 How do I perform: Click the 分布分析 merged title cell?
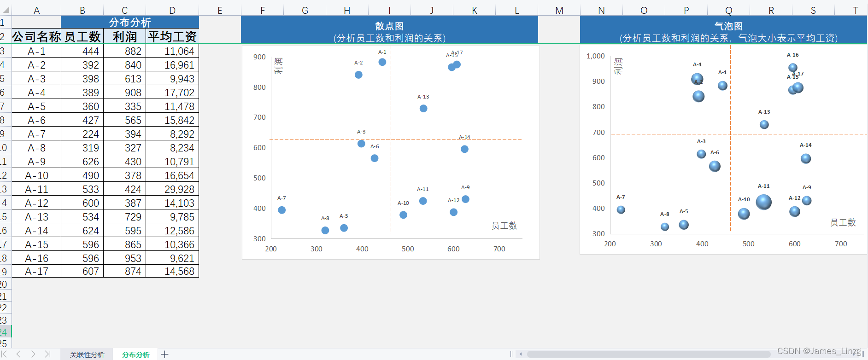[x=130, y=22]
